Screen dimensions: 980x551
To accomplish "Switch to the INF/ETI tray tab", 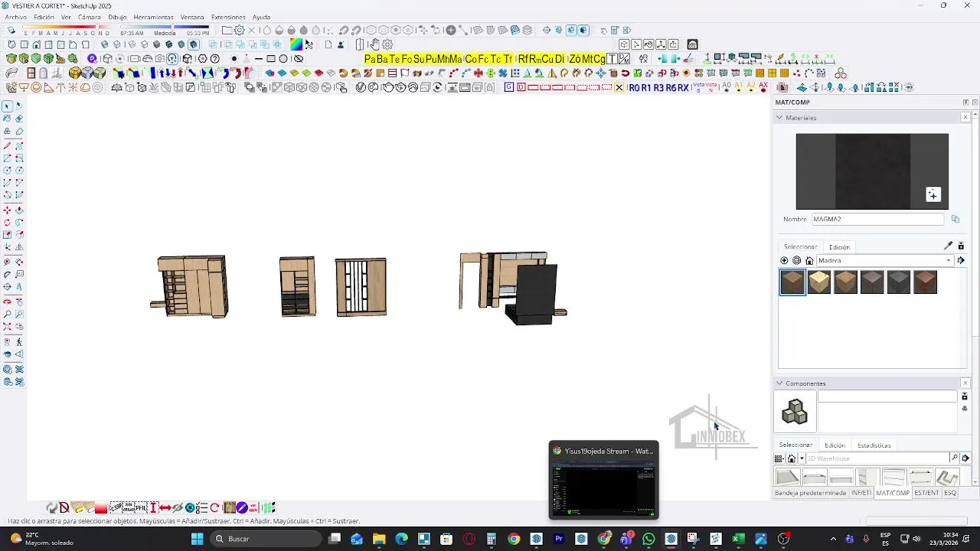I will (861, 493).
